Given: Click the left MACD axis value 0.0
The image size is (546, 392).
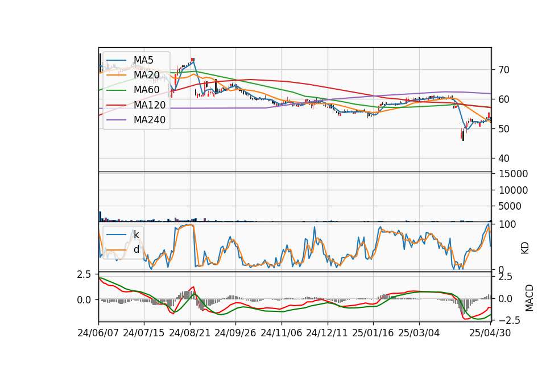Looking at the screenshot, I should coord(84,300).
